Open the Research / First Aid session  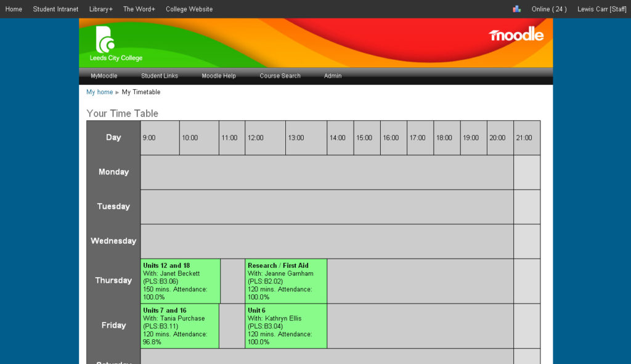285,281
